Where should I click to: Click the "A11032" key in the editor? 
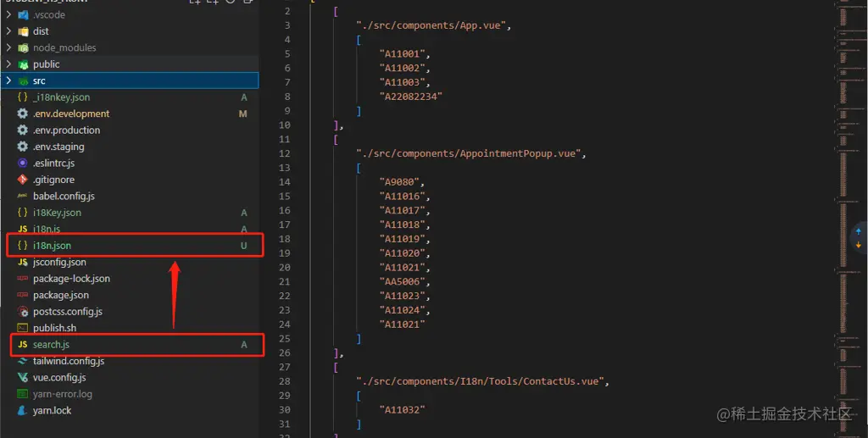402,410
